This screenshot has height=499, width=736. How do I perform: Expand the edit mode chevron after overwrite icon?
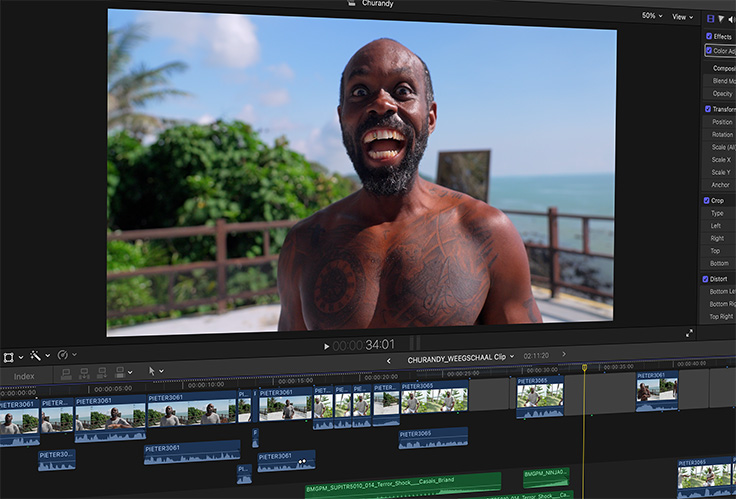click(130, 372)
